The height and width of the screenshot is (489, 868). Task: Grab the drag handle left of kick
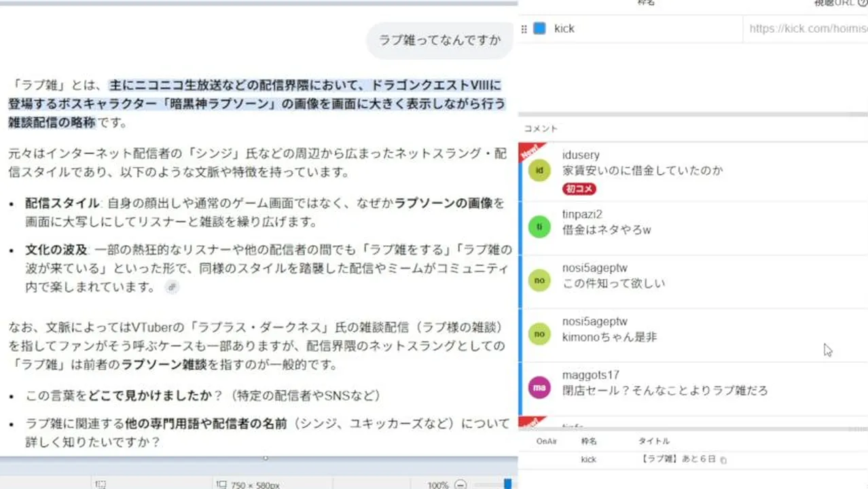524,29
